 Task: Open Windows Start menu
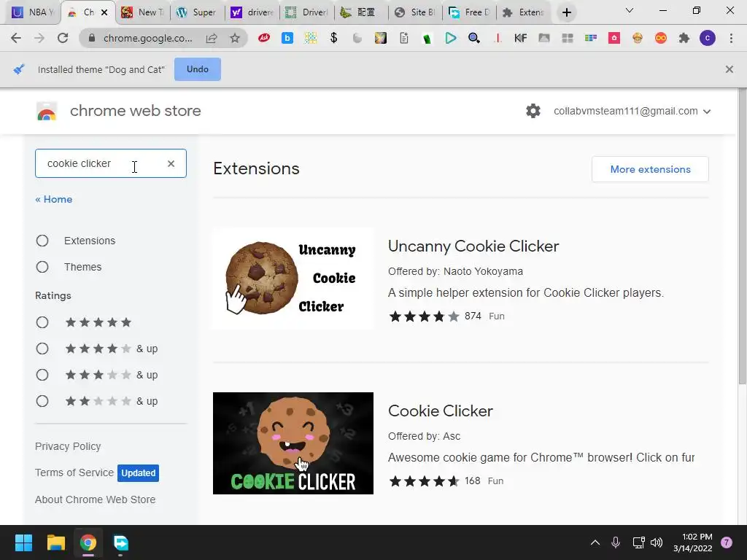(x=23, y=542)
